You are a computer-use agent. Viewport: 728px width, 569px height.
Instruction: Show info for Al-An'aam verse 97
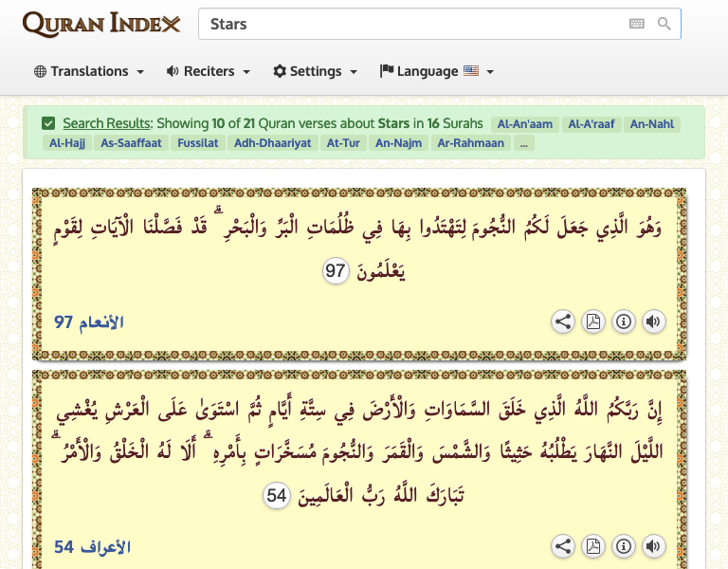pos(623,321)
